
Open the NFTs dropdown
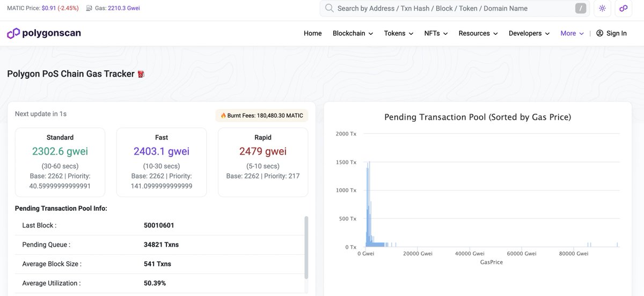point(436,33)
